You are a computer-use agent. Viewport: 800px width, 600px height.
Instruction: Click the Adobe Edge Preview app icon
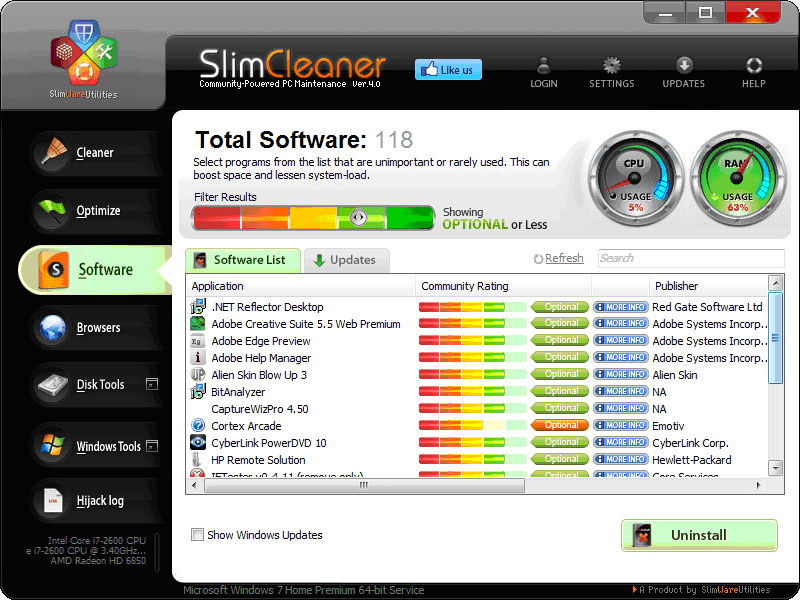pos(197,341)
